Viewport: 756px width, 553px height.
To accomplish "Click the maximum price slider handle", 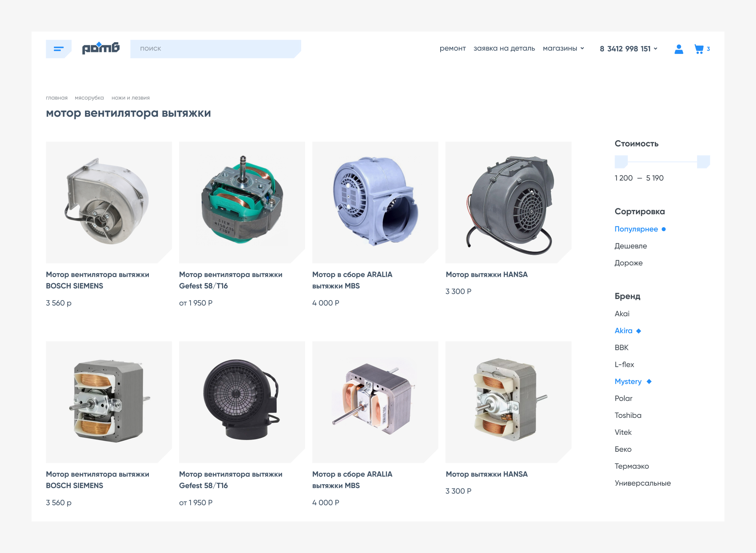I will [703, 162].
